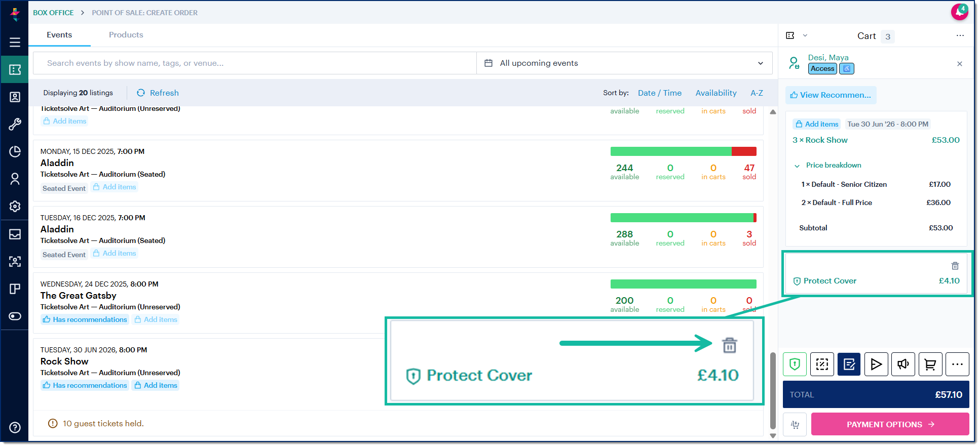
Task: Open the person profile sidebar icon
Action: (x=15, y=179)
